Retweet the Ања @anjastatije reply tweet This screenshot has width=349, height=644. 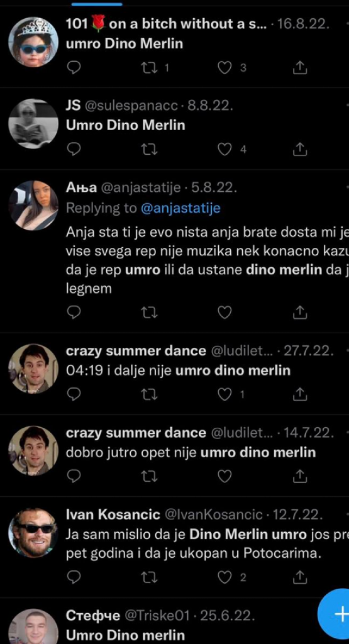[x=149, y=313]
